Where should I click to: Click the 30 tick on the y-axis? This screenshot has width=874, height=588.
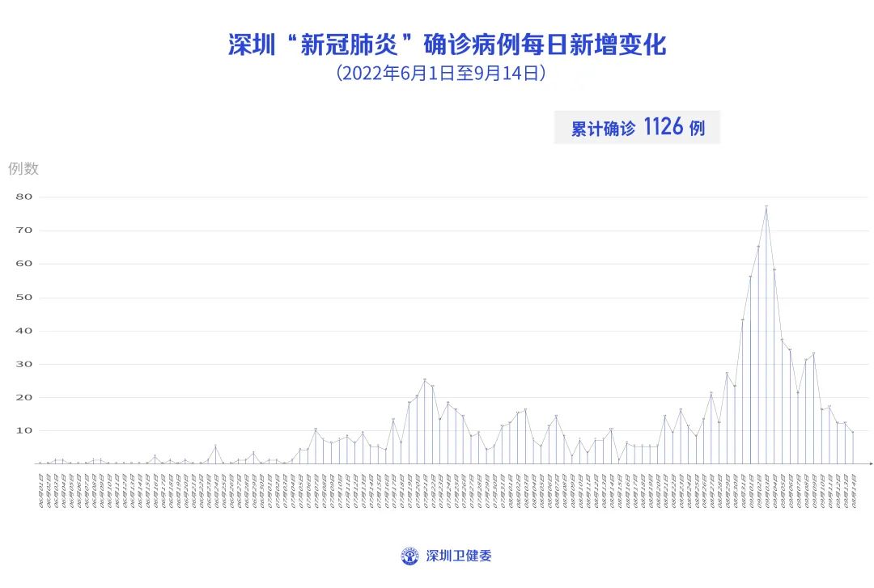[x=23, y=364]
